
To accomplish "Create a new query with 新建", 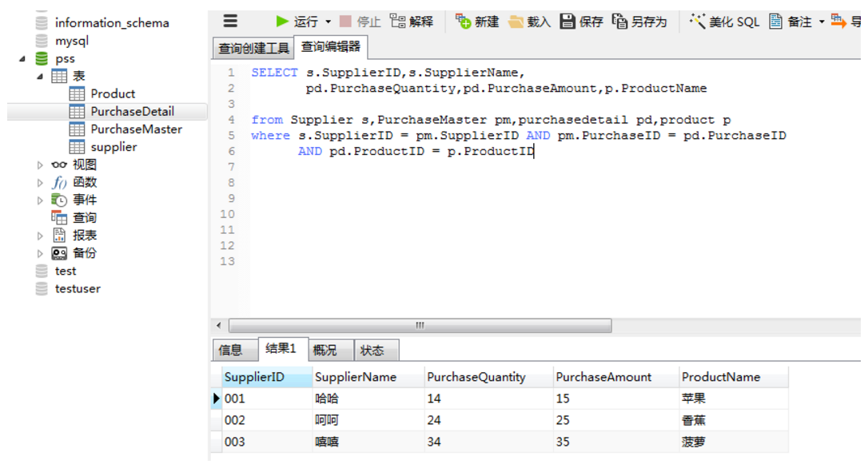I will click(480, 21).
